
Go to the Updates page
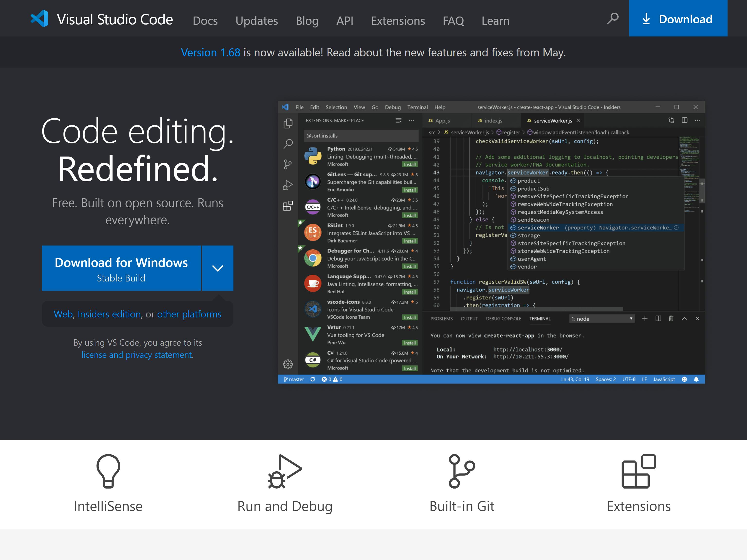(x=256, y=21)
